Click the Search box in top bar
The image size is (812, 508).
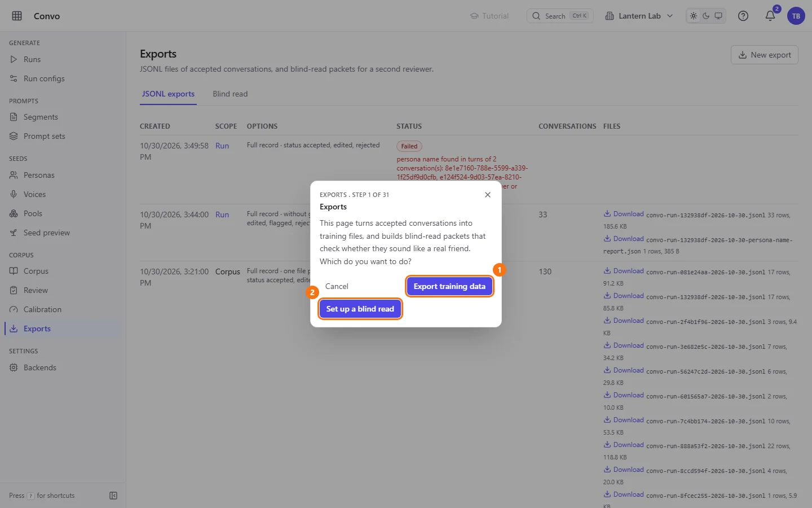click(x=560, y=16)
